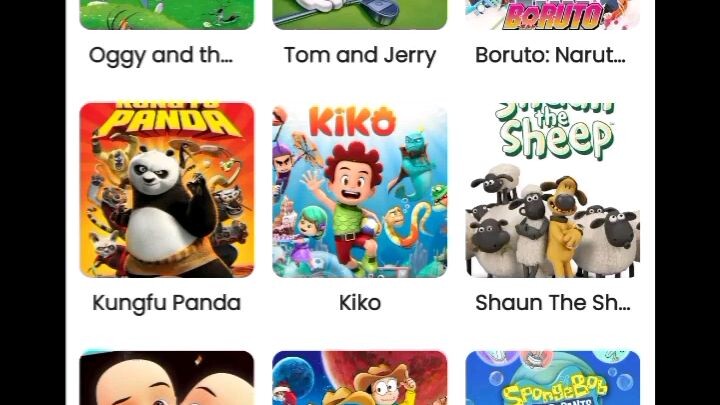The image size is (720, 405).
Task: Select the cowboy hat cartoon thumbnail
Action: point(360,378)
